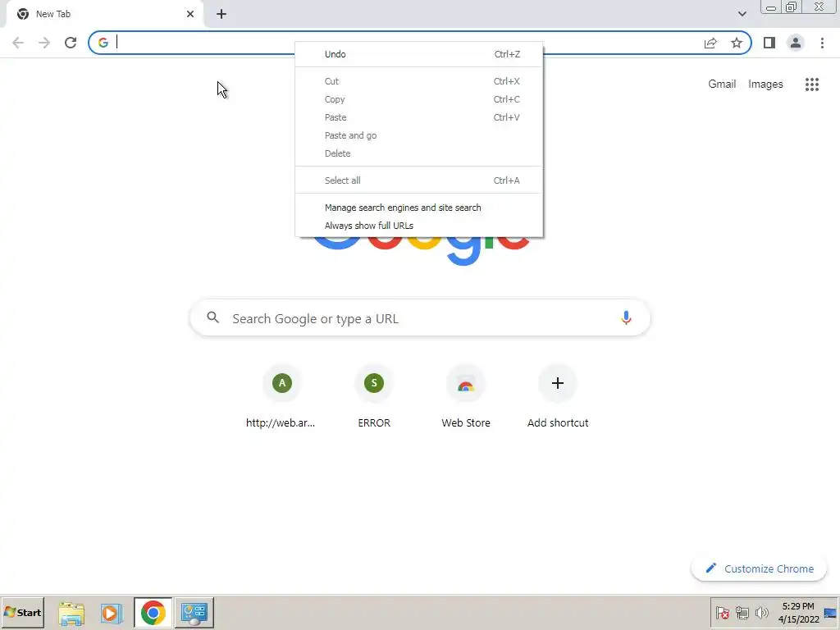Launch Windows Media Player from taskbar
This screenshot has height=630, width=840.
(112, 613)
